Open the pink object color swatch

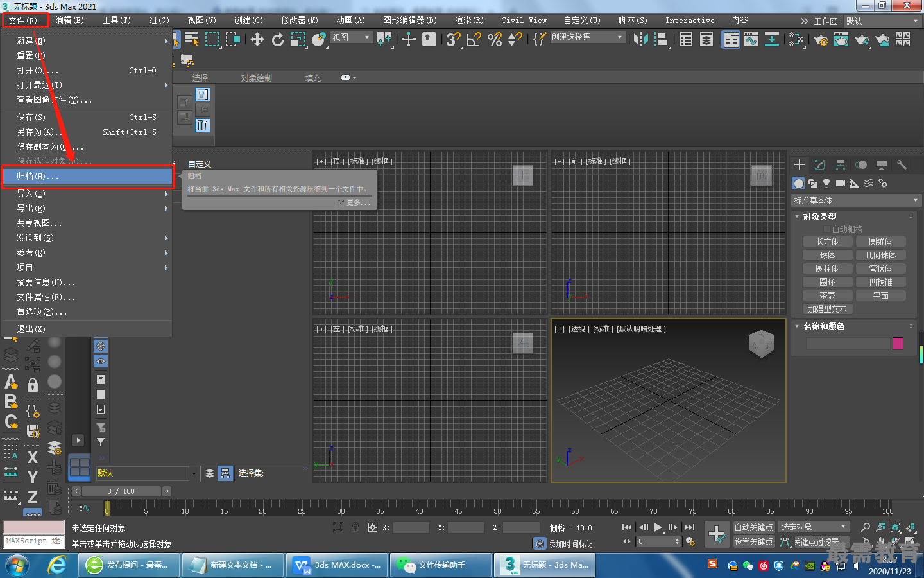coord(898,344)
